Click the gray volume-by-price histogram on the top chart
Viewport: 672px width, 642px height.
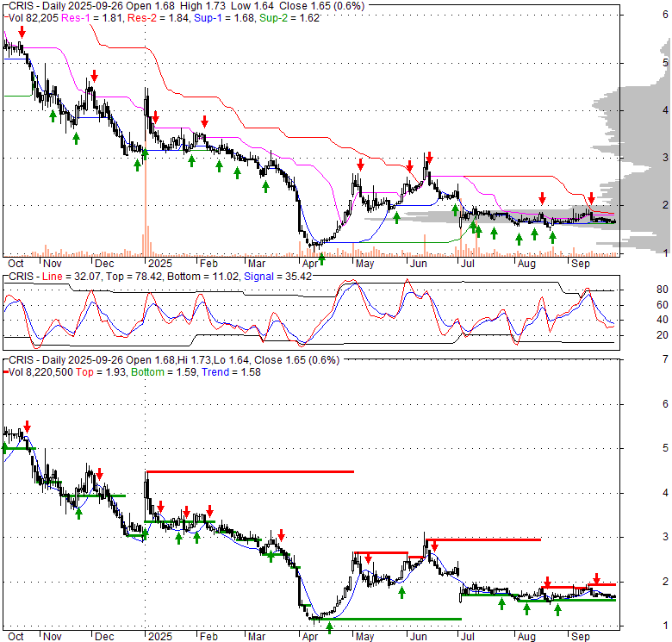point(634,146)
